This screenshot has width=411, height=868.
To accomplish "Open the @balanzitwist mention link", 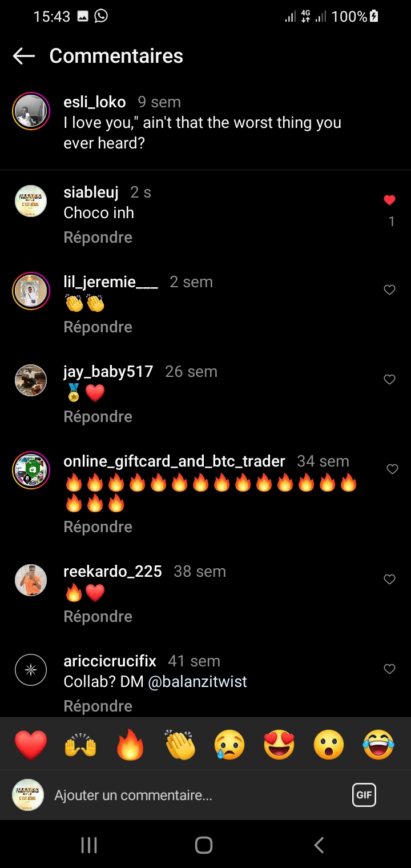I will click(x=198, y=682).
